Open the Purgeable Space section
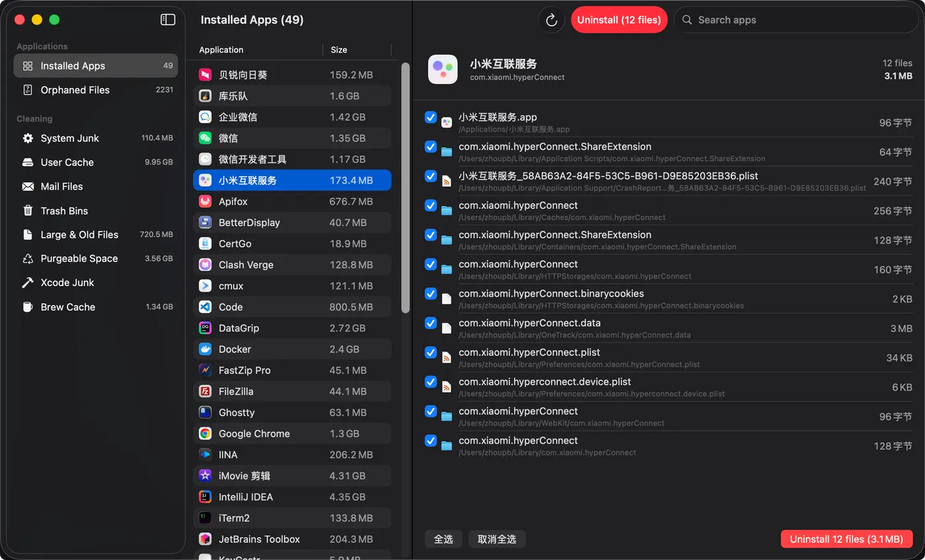Image resolution: width=925 pixels, height=560 pixels. [96, 259]
